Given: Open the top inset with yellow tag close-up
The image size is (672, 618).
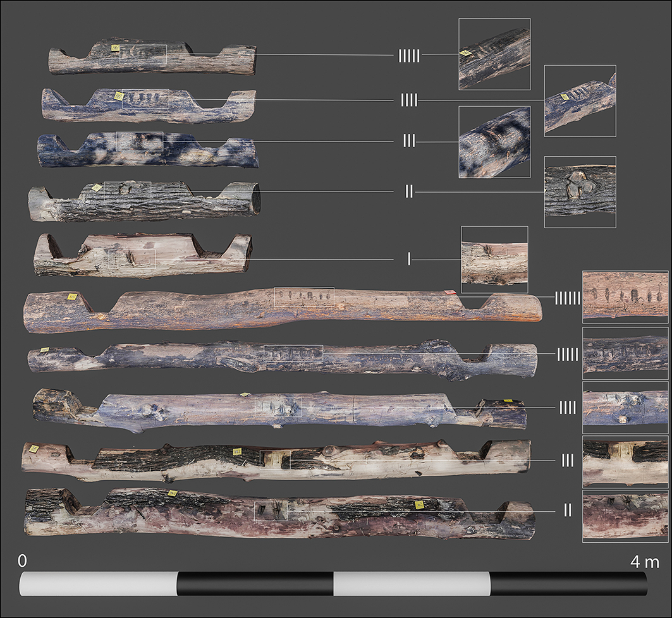Looking at the screenshot, I should [x=494, y=54].
